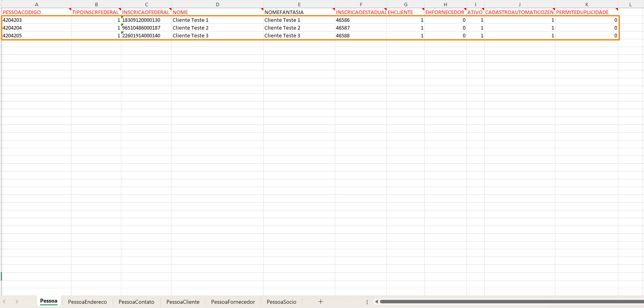Click the add new sheet plus icon
Image resolution: width=644 pixels, height=308 pixels.
[320, 302]
